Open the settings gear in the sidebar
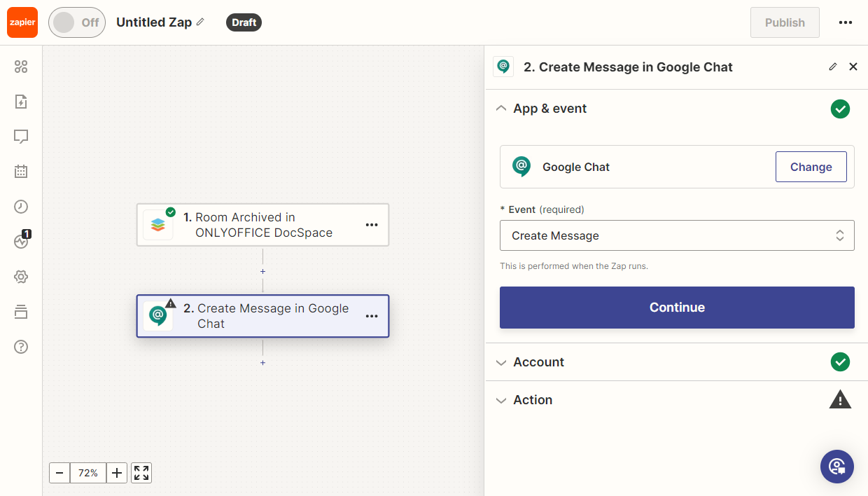This screenshot has height=496, width=868. pos(21,277)
